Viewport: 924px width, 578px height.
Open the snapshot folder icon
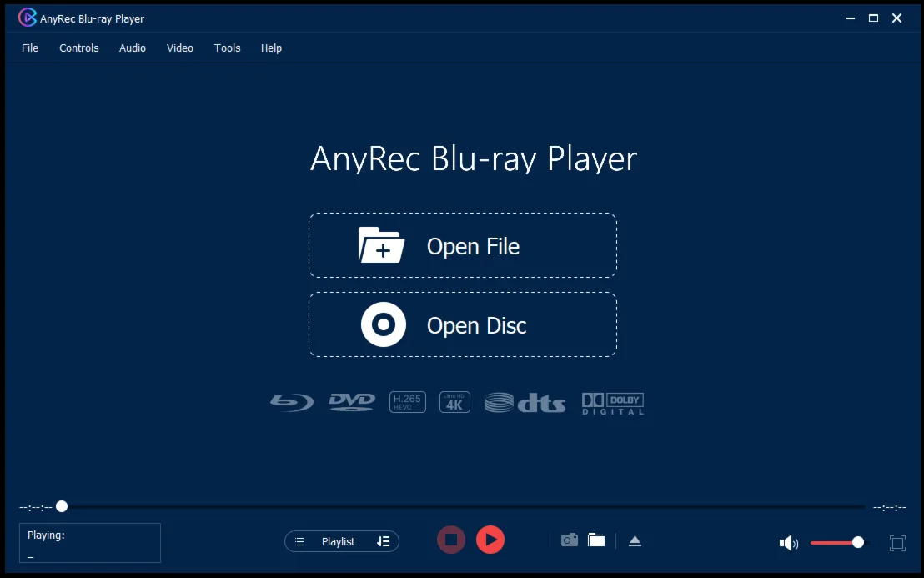[x=596, y=540]
